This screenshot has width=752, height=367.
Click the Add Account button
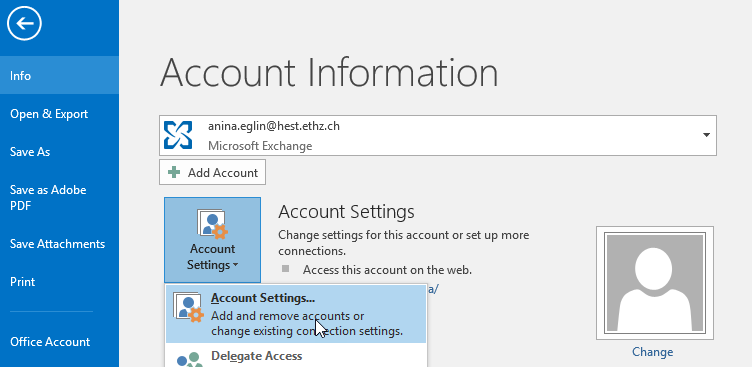click(212, 172)
